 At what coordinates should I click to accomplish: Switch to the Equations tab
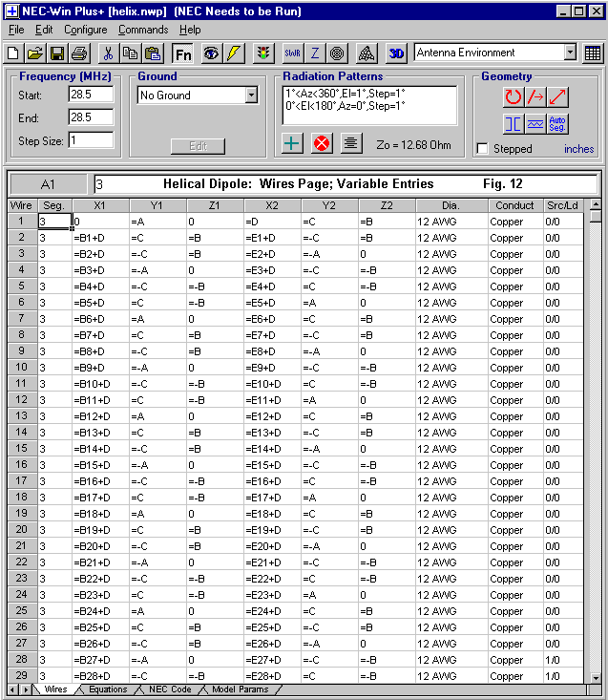(107, 689)
